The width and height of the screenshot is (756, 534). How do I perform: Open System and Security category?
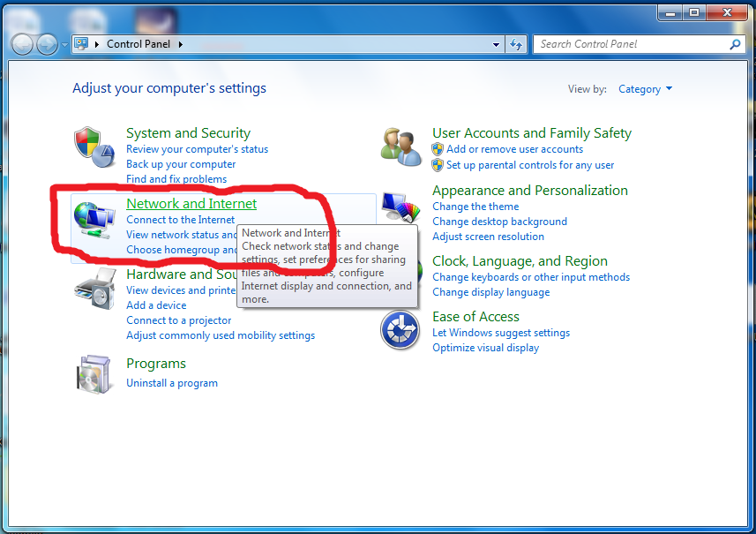pos(188,133)
